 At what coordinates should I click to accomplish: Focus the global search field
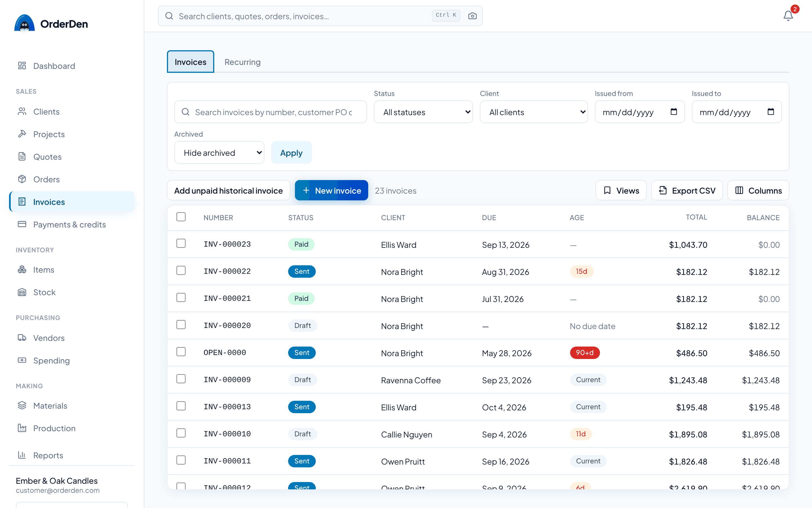pos(320,16)
